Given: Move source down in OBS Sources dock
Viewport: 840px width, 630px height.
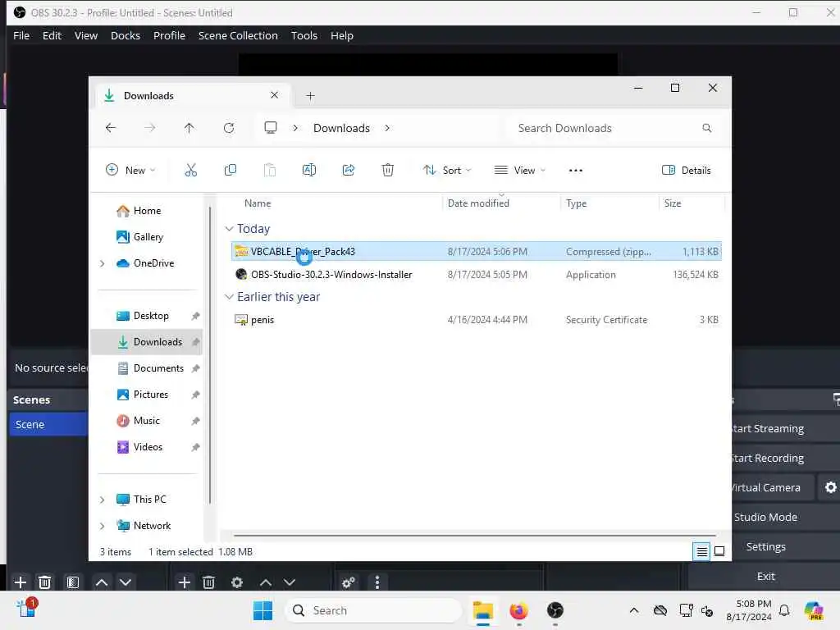Looking at the screenshot, I should click(290, 582).
